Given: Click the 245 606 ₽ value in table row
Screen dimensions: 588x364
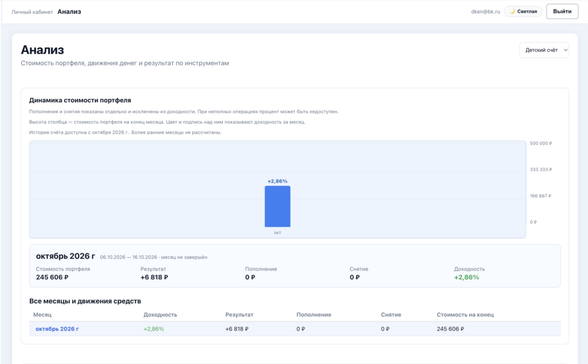Looking at the screenshot, I should [450, 329].
